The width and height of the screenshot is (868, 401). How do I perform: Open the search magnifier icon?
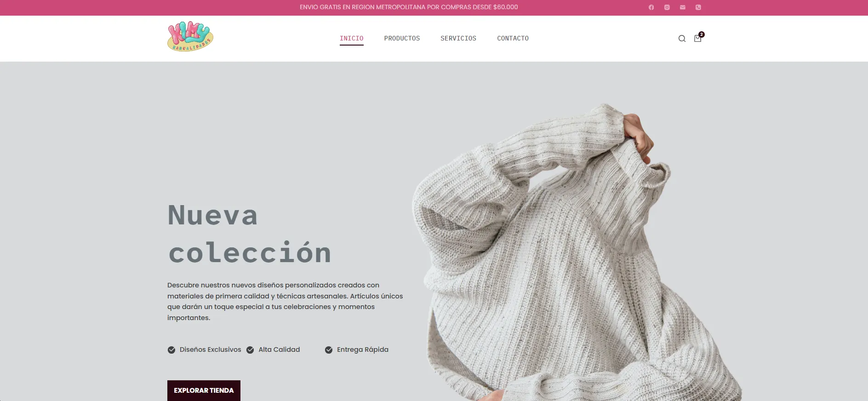[x=682, y=39]
